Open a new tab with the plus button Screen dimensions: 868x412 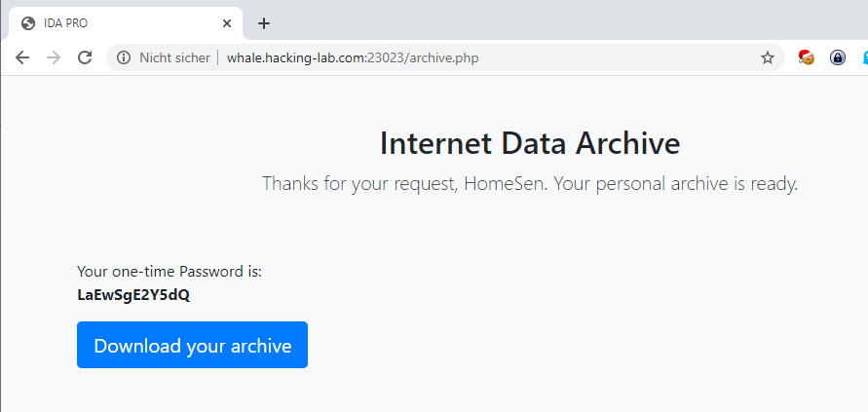click(x=264, y=23)
